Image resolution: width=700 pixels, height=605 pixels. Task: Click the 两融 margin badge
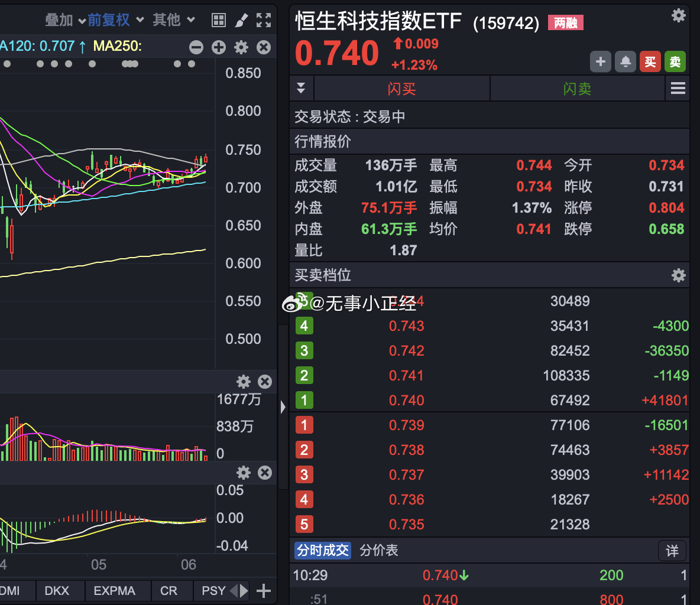point(566,23)
